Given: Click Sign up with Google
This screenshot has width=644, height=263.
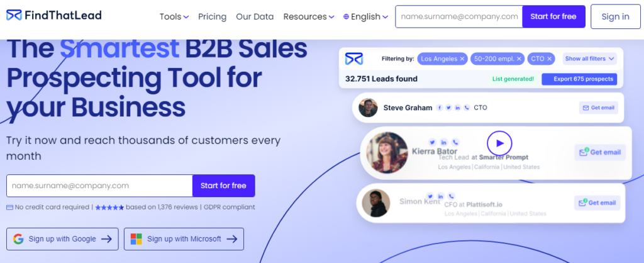Looking at the screenshot, I should 62,239.
